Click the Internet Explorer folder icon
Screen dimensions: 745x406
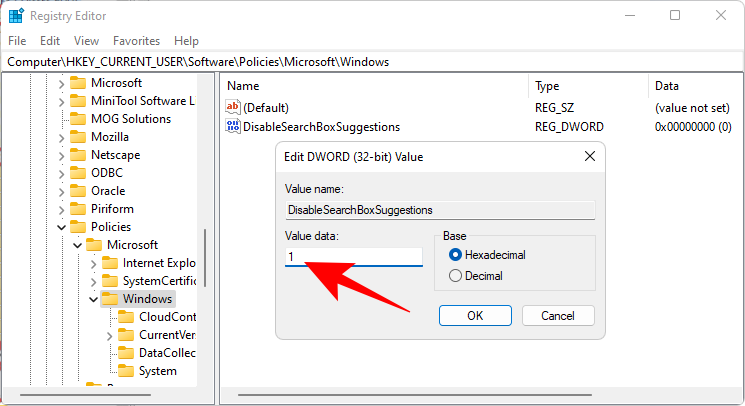(110, 263)
